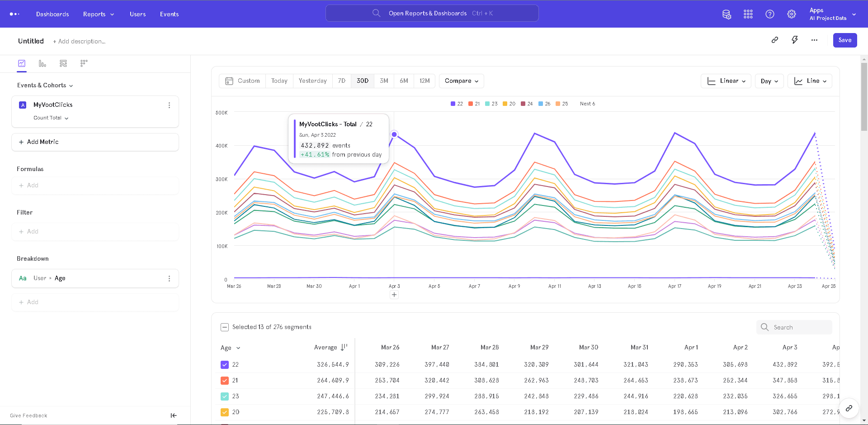
Task: Open the settings gear icon
Action: click(792, 14)
